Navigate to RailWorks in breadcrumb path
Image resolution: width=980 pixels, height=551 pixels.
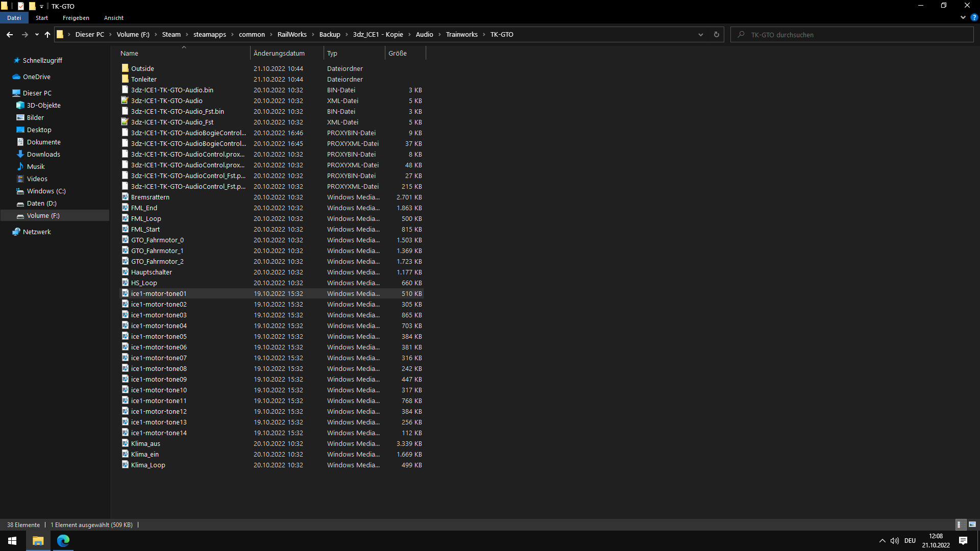tap(292, 35)
